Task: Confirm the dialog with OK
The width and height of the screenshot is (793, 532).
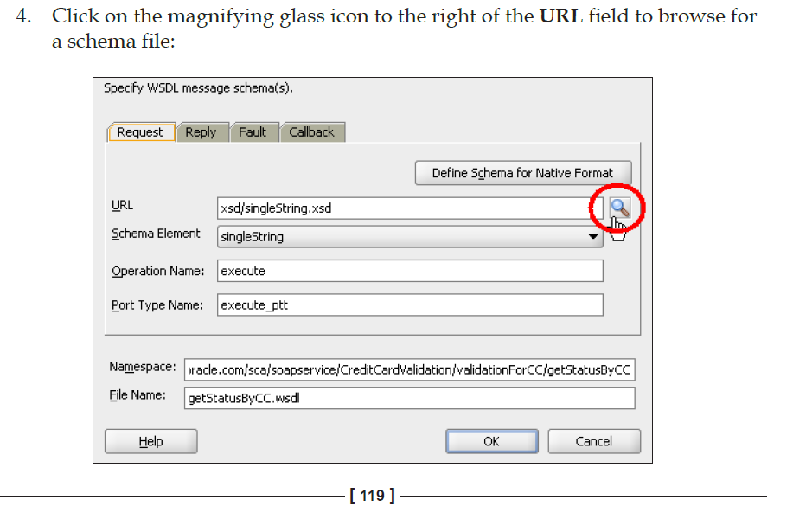Action: 491,441
